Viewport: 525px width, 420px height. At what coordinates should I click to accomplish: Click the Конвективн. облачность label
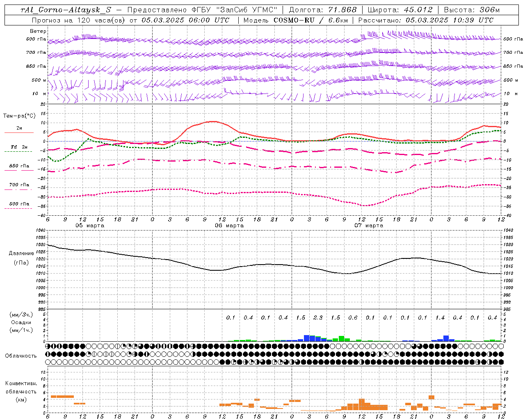(x=21, y=388)
